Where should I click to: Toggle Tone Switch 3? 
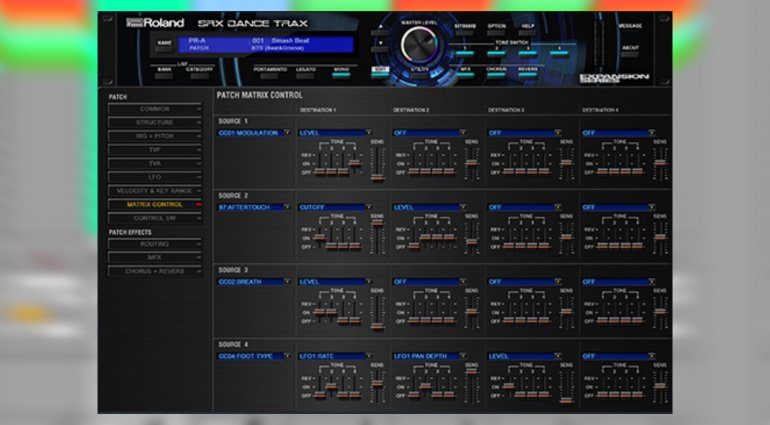coord(528,51)
